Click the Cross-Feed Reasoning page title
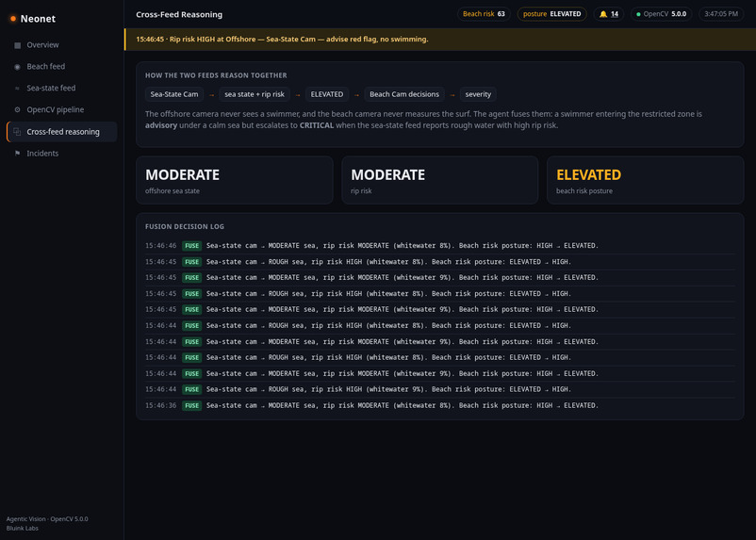Viewport: 756px width, 540px height. pos(179,14)
